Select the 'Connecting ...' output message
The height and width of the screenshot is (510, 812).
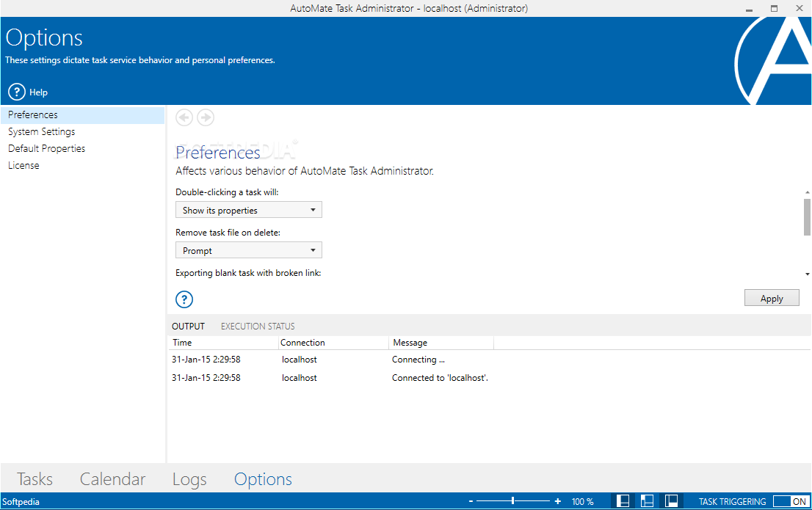[418, 360]
